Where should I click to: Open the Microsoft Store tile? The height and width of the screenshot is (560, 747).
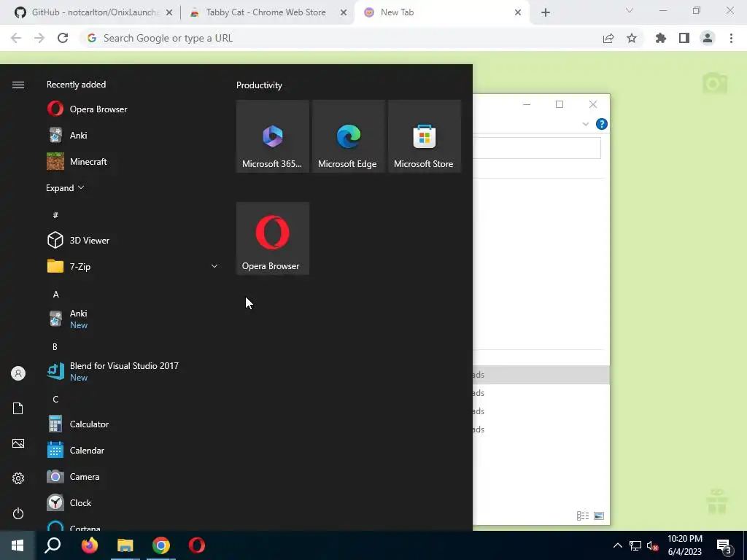(425, 136)
